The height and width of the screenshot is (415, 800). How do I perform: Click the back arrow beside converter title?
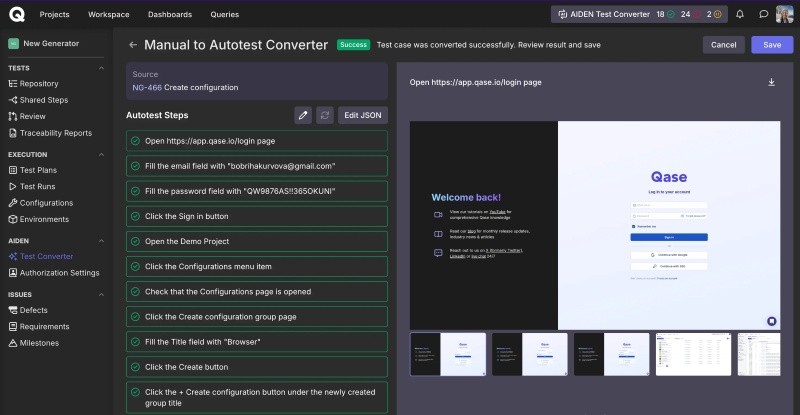[x=133, y=45]
